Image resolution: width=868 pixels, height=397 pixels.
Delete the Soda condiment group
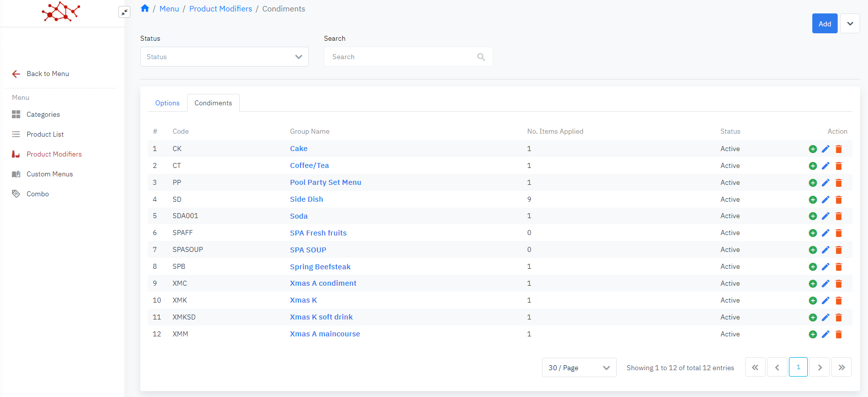[x=839, y=216]
